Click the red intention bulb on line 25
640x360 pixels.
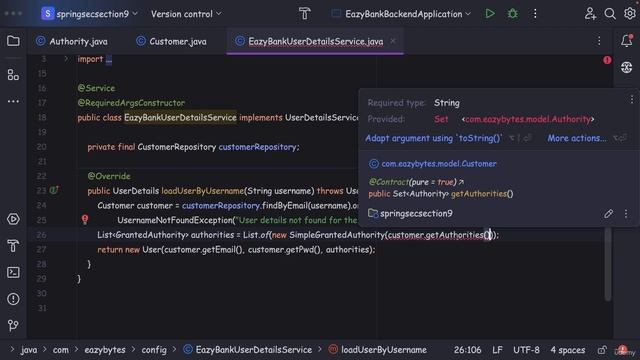(x=85, y=220)
